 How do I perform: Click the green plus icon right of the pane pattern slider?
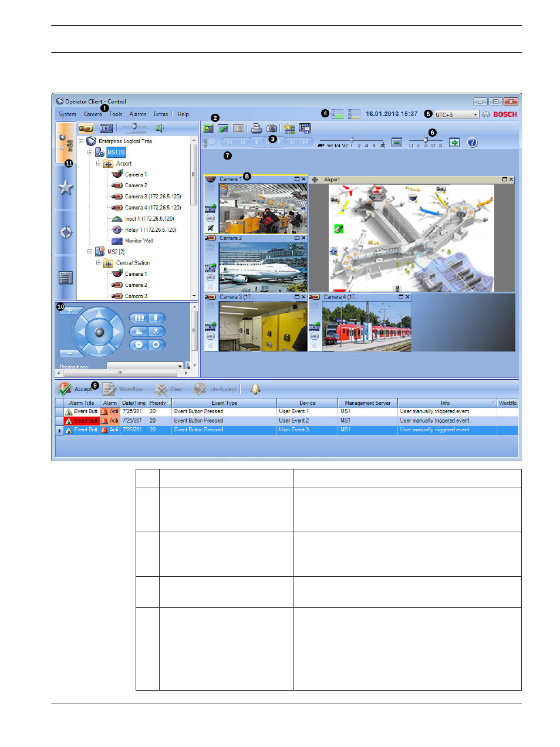pos(454,143)
